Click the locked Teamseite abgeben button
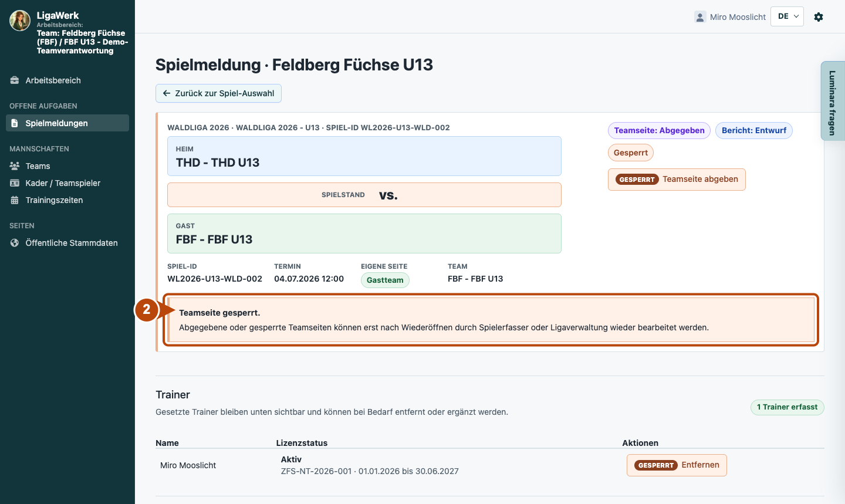The height and width of the screenshot is (504, 845). tap(677, 180)
